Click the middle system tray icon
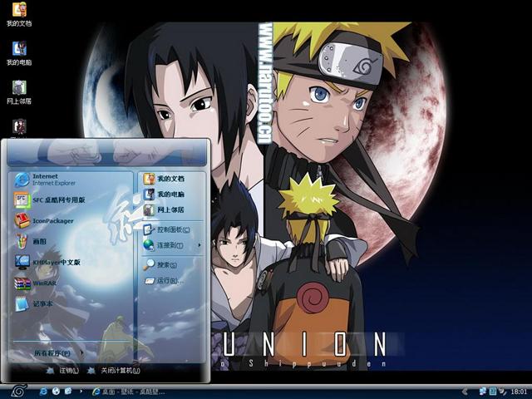 (x=493, y=392)
